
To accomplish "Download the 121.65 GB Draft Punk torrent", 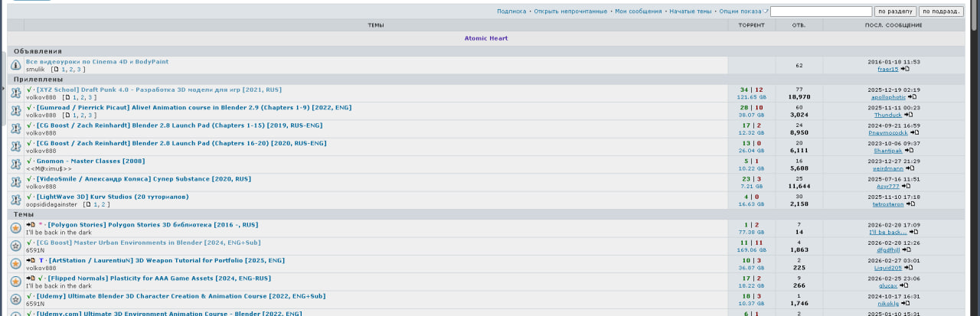I will (750, 97).
